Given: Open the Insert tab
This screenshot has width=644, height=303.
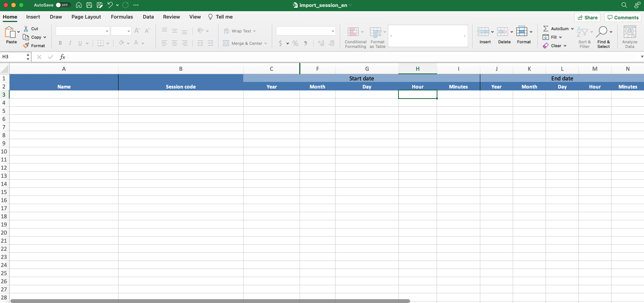Looking at the screenshot, I should pos(33,17).
